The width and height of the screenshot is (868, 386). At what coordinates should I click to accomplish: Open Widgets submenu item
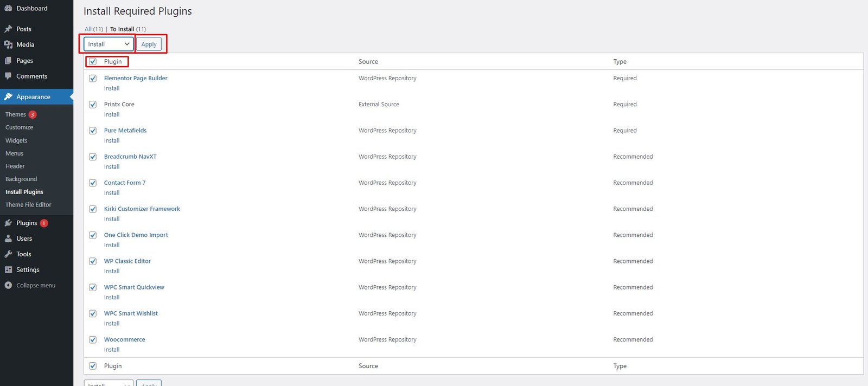coord(16,140)
